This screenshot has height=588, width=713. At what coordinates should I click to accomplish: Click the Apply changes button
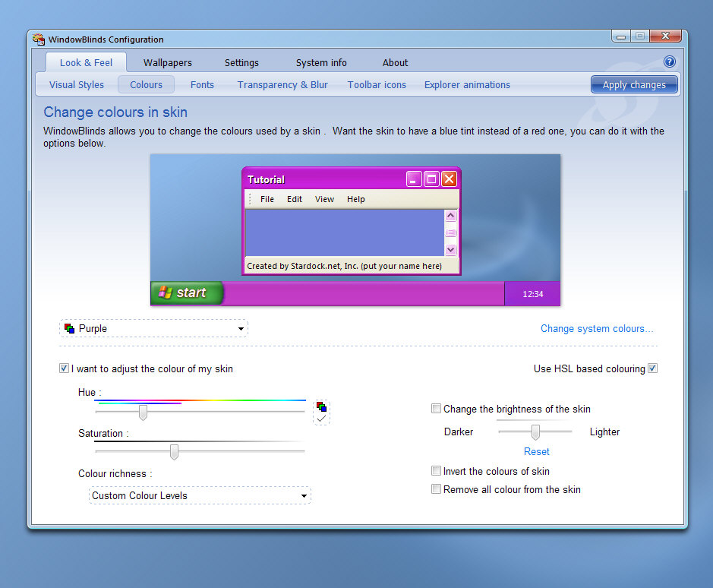coord(634,84)
